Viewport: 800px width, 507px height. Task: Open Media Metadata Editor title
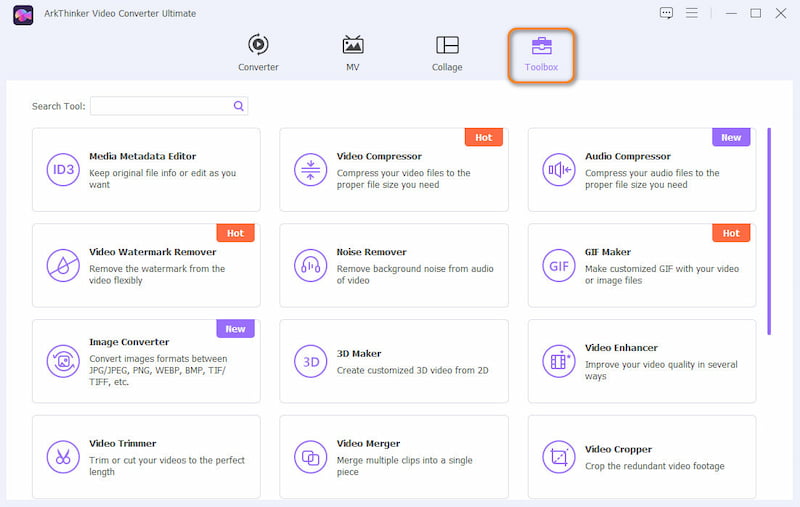click(x=142, y=156)
